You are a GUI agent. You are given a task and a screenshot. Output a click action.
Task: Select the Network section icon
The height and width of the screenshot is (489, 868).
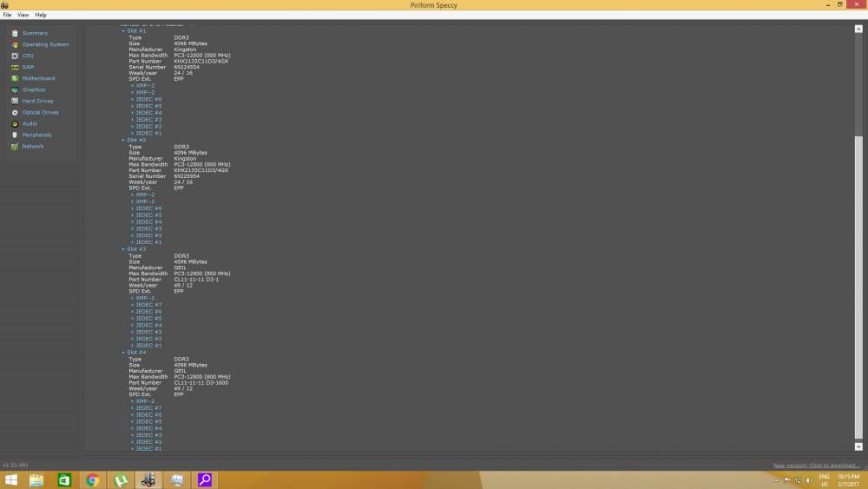coord(15,146)
